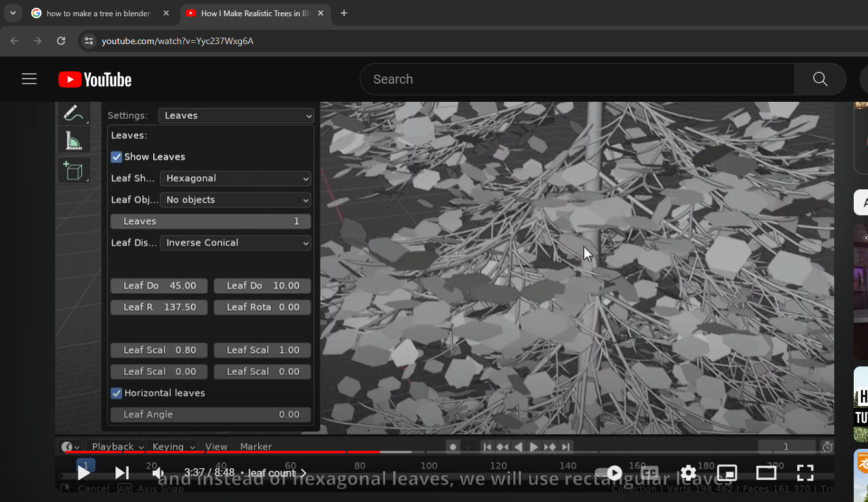Mute the video volume
Image resolution: width=868 pixels, height=502 pixels.
(158, 473)
